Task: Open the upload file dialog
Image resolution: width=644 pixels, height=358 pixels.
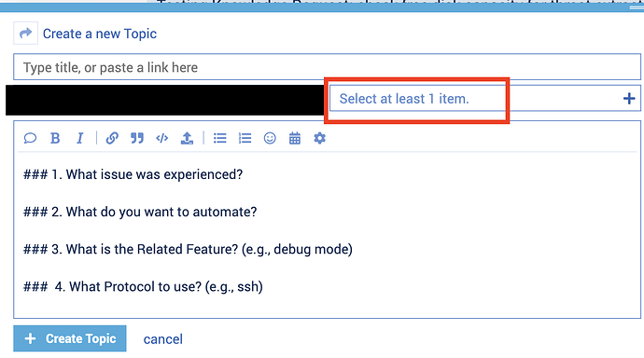Action: pos(187,138)
